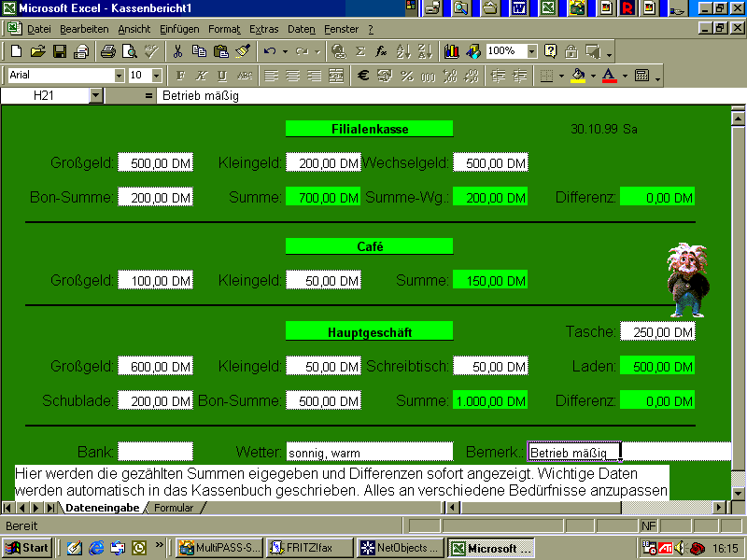Screen dimensions: 747x560
Task: Open the fill color dropdown arrow
Action: point(593,76)
